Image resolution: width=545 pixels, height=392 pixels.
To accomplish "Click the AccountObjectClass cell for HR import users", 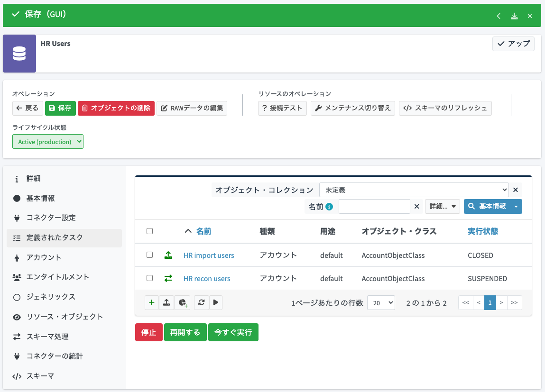I will (x=393, y=255).
